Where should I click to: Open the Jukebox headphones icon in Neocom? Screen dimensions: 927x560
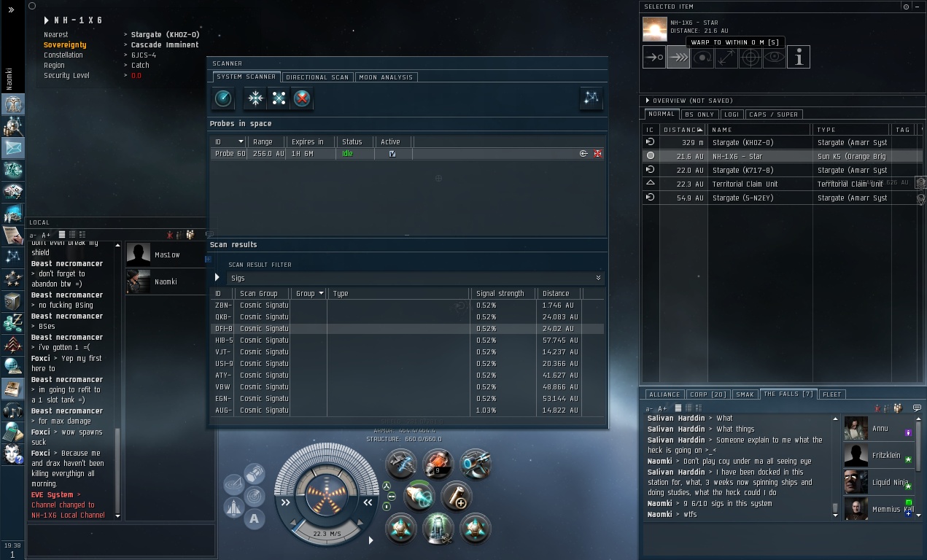pos(13,410)
